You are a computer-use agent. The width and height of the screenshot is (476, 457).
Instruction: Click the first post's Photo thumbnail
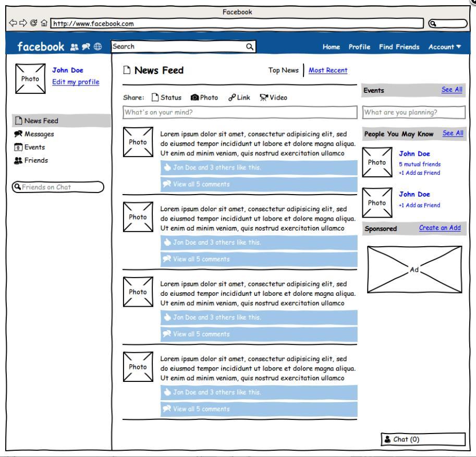[138, 142]
